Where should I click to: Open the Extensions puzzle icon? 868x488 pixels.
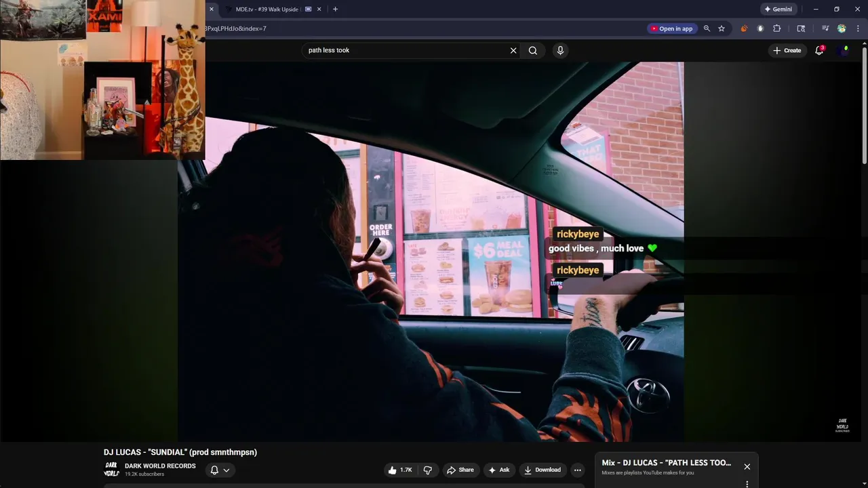tap(777, 28)
